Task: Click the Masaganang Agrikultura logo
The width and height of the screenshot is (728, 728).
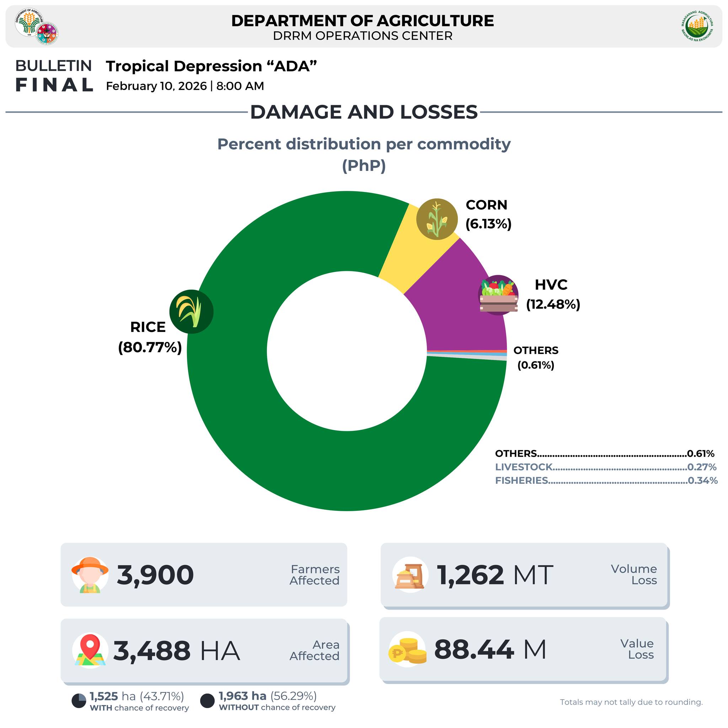Action: (x=697, y=26)
